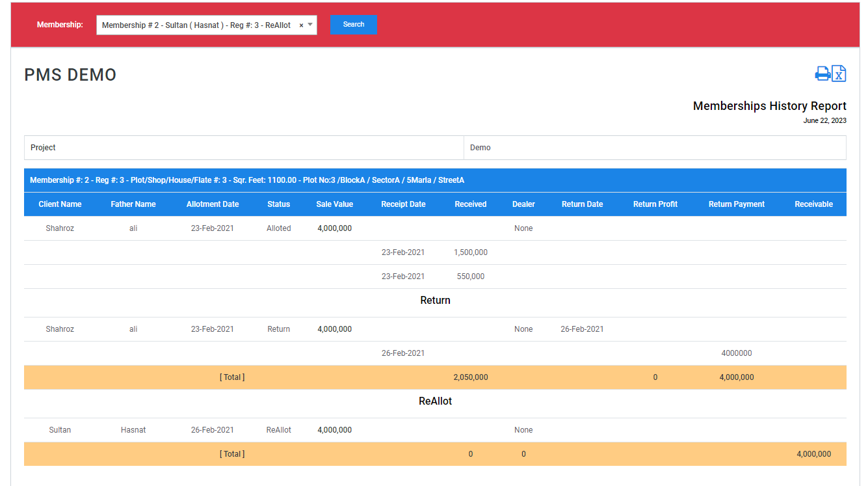Select the Return status cell
This screenshot has height=486, width=868.
[x=278, y=329]
